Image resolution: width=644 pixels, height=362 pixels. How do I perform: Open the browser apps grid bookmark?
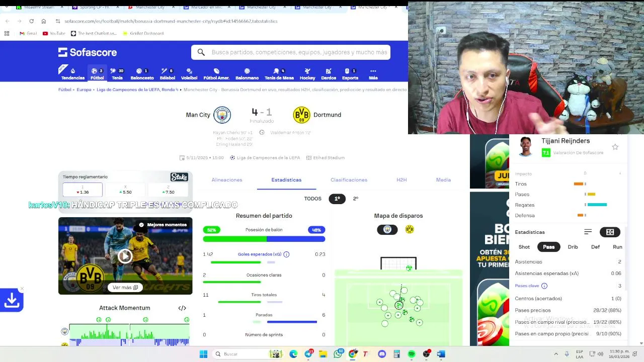7,33
